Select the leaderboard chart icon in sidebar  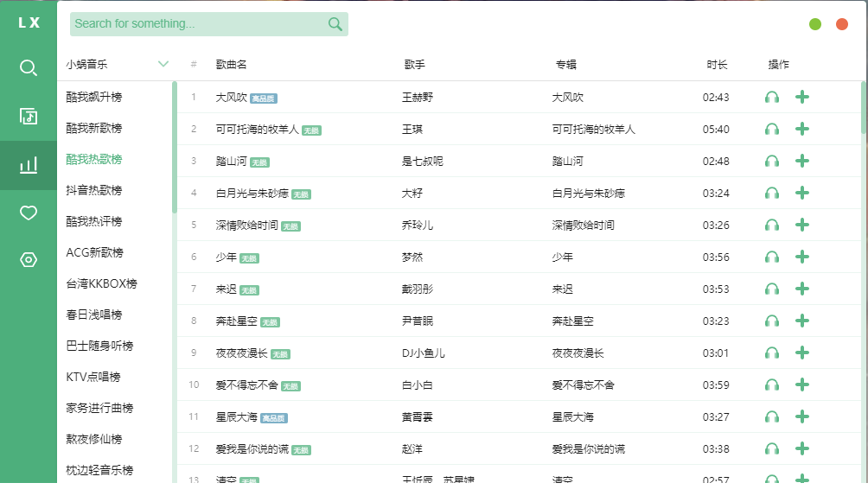[x=27, y=164]
